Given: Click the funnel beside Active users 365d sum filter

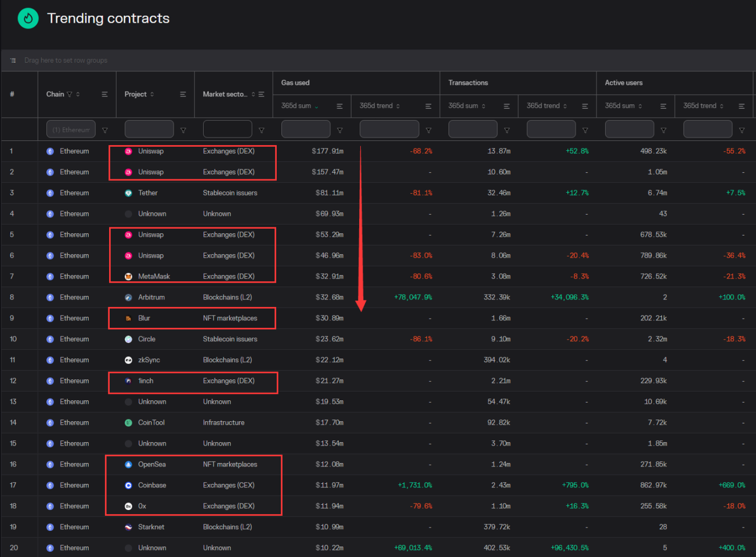Looking at the screenshot, I should point(664,130).
